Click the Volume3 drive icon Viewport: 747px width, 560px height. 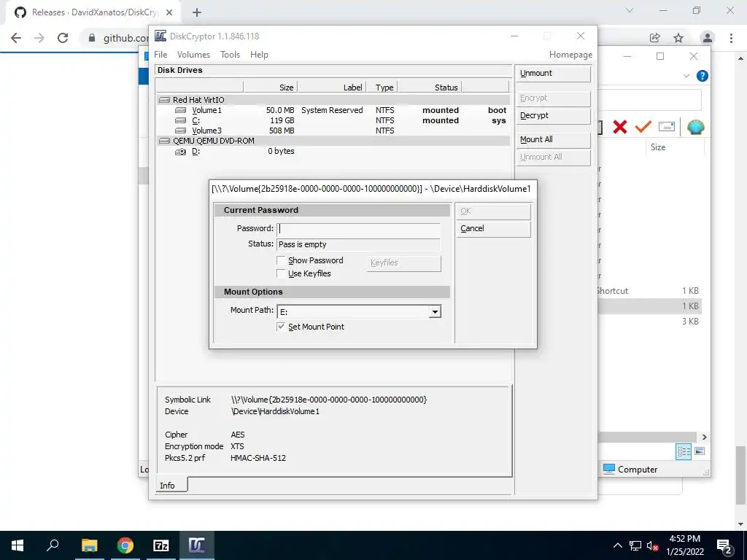[181, 131]
